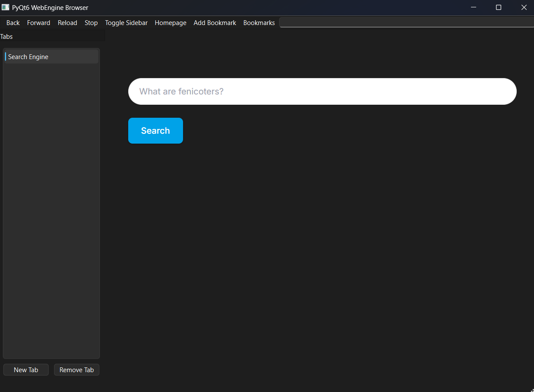The width and height of the screenshot is (534, 392).
Task: Go back using the Back toolbar button
Action: click(x=13, y=23)
